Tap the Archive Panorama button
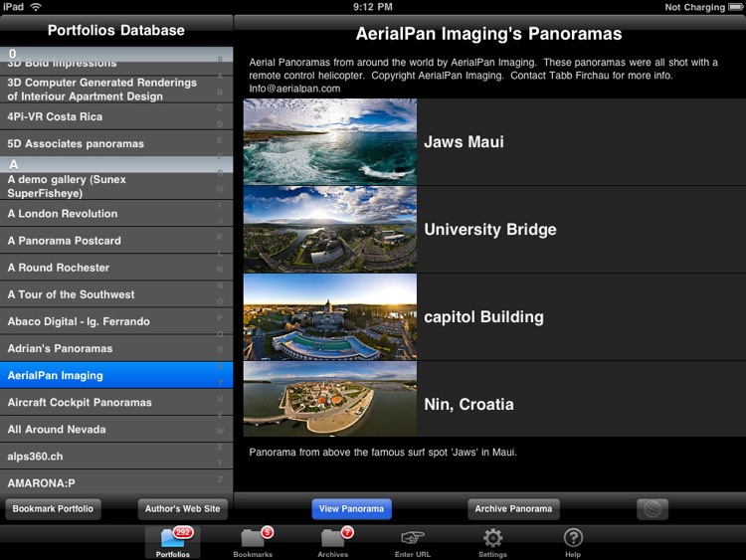746x560 pixels. (513, 509)
